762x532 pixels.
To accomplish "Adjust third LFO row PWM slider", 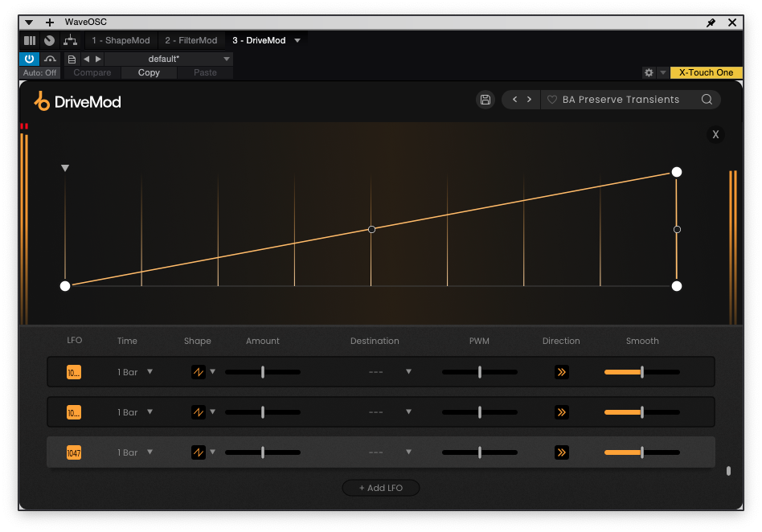I will point(480,452).
